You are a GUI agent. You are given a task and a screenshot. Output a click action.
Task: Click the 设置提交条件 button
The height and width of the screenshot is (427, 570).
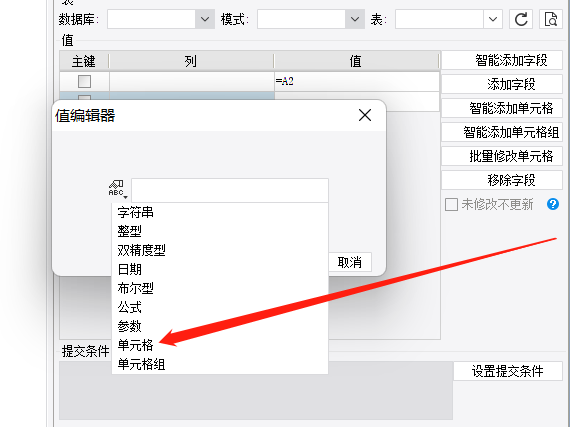coord(508,371)
